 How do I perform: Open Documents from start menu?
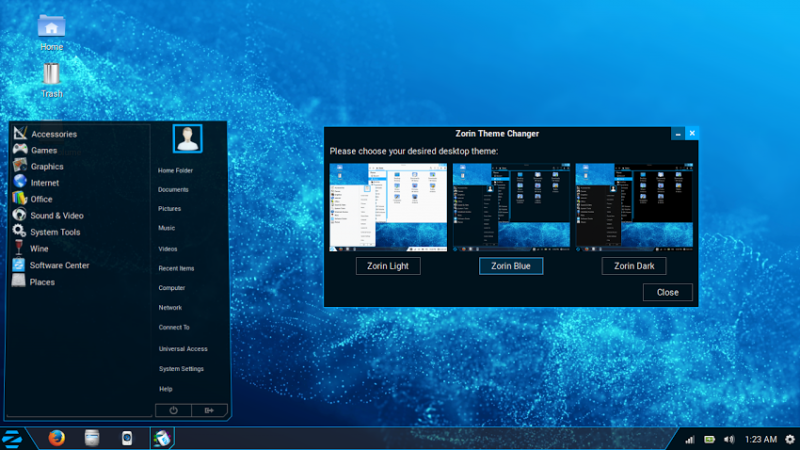click(x=173, y=189)
